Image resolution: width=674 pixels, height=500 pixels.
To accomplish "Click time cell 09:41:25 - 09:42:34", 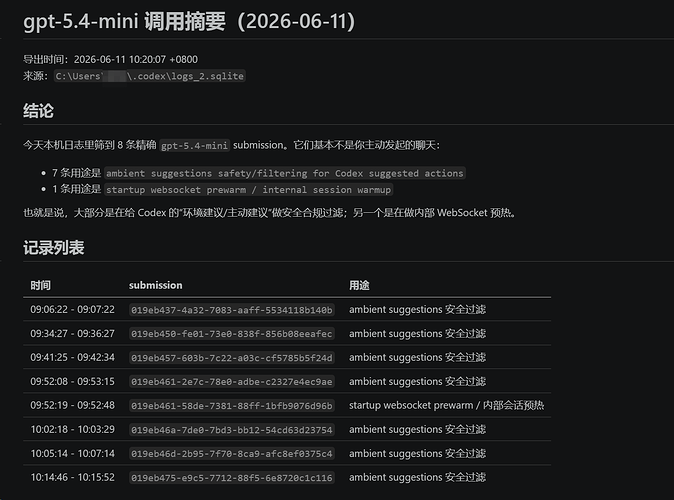I will tap(73, 357).
